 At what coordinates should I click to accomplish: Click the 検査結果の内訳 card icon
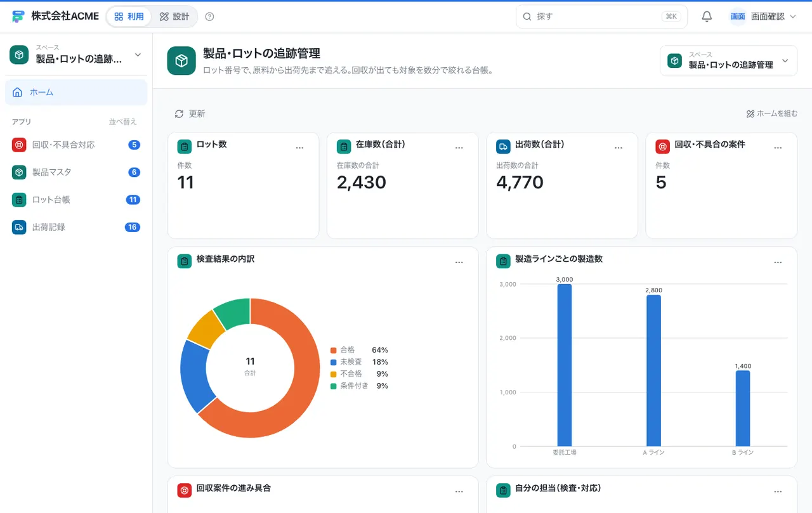(185, 261)
